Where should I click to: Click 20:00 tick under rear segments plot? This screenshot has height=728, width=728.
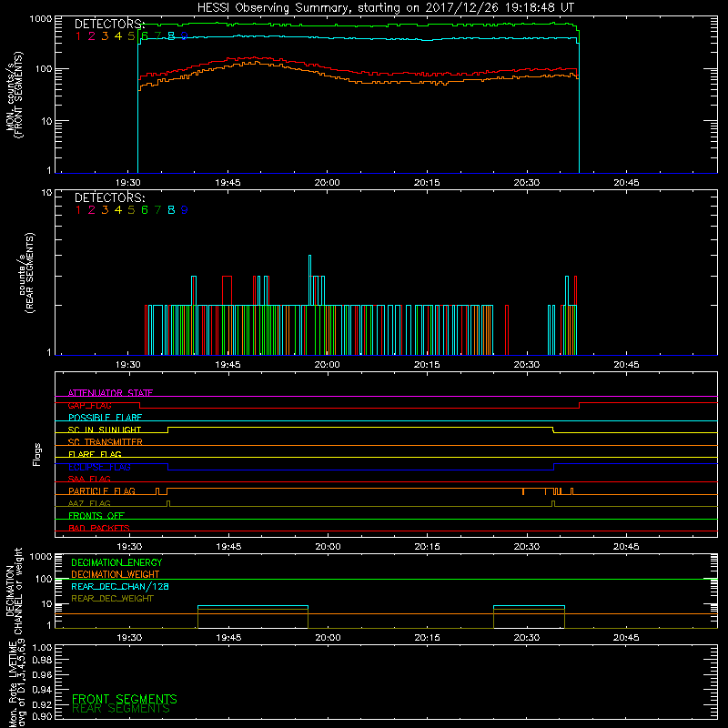pyautogui.click(x=328, y=365)
